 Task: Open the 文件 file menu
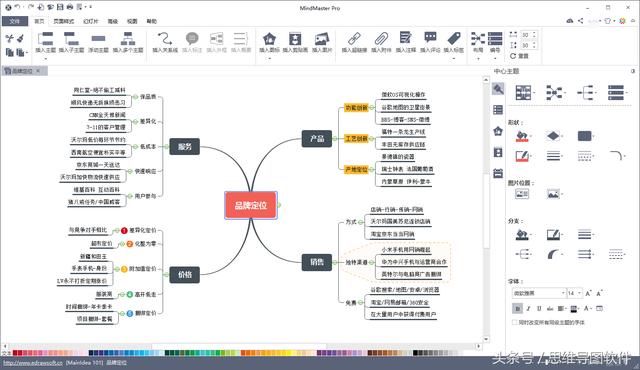(15, 21)
